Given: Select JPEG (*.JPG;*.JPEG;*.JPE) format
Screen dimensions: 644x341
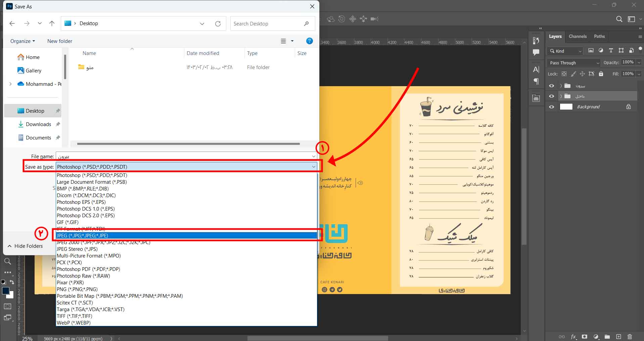Looking at the screenshot, I should coord(186,235).
